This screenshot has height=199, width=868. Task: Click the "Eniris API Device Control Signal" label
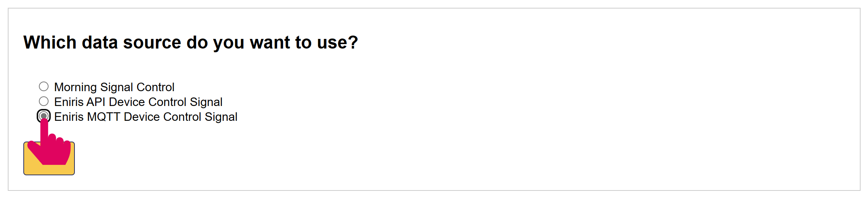[138, 102]
